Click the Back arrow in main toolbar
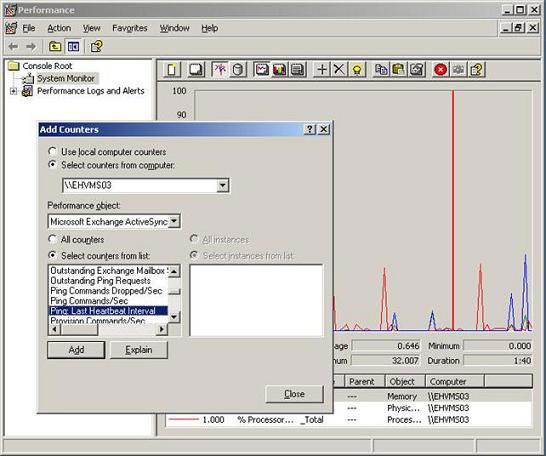The height and width of the screenshot is (456, 546). pos(13,46)
